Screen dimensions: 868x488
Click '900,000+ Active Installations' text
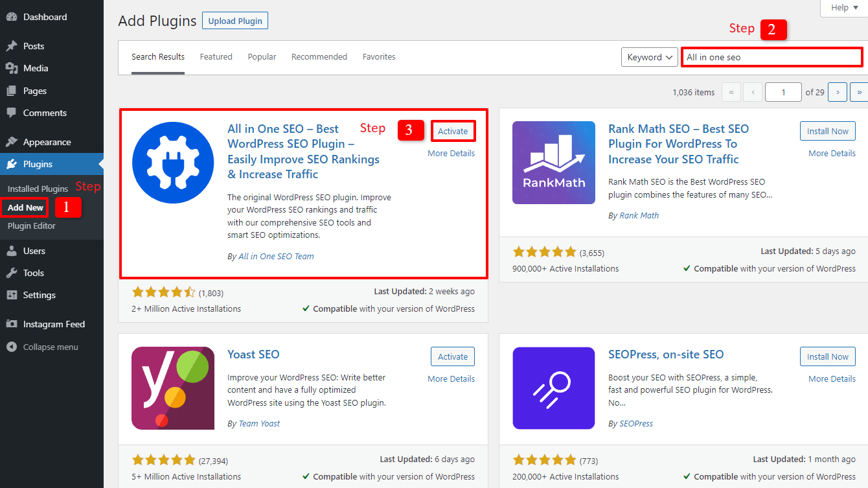(565, 268)
